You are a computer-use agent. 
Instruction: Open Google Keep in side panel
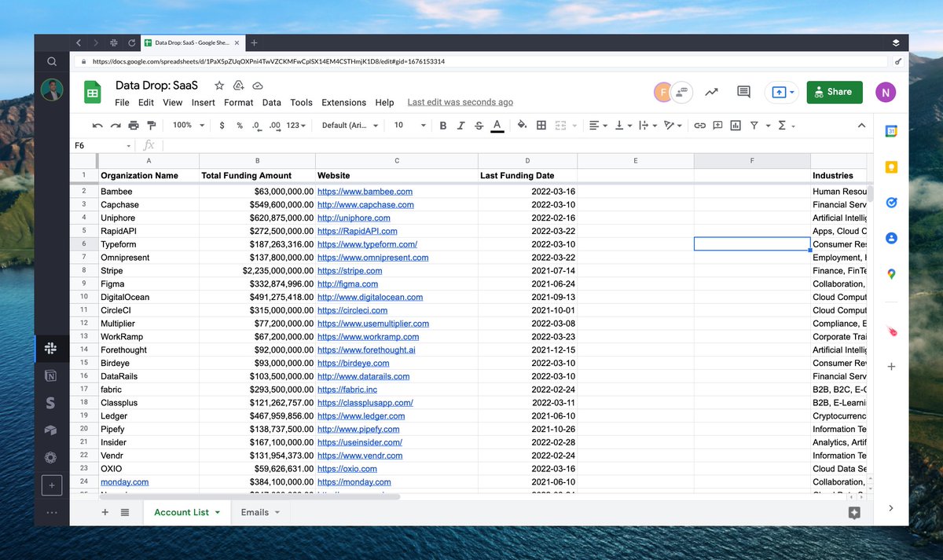click(x=891, y=167)
